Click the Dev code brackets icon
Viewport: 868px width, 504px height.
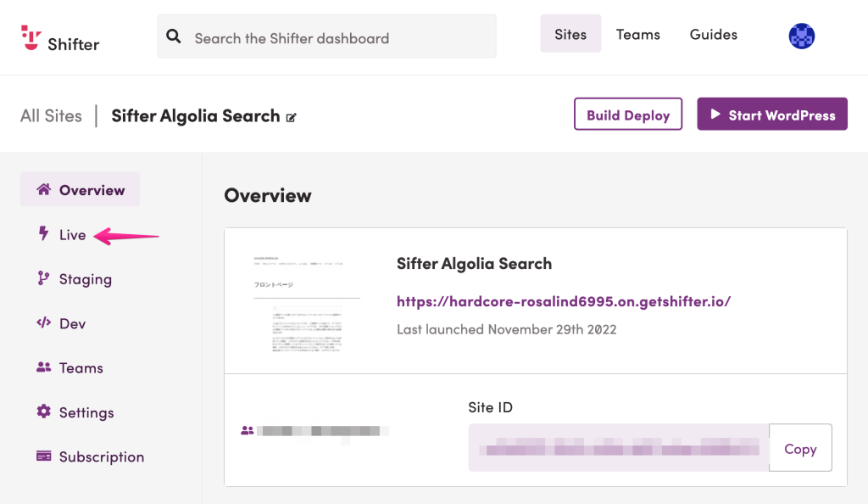point(44,322)
